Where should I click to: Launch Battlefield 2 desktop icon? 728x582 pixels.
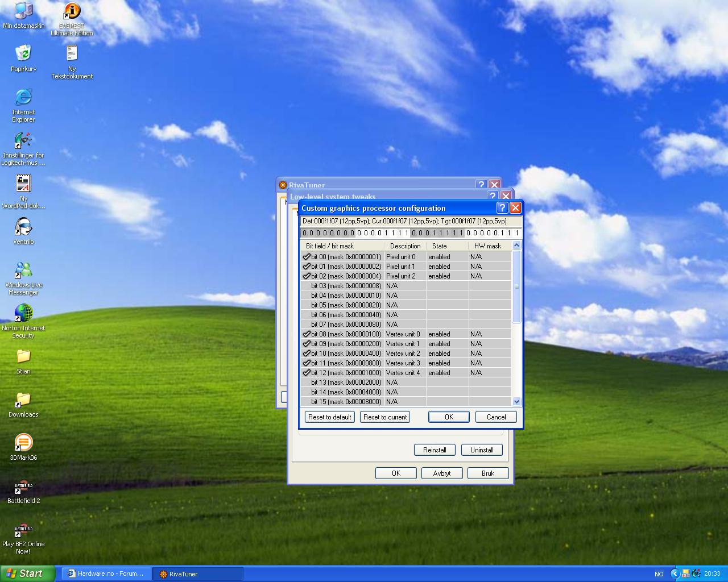tap(23, 491)
